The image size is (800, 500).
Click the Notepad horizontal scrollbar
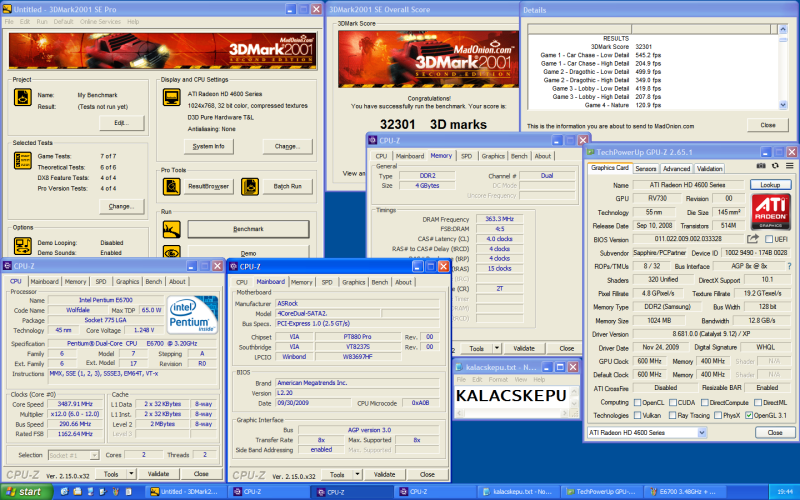pos(513,413)
